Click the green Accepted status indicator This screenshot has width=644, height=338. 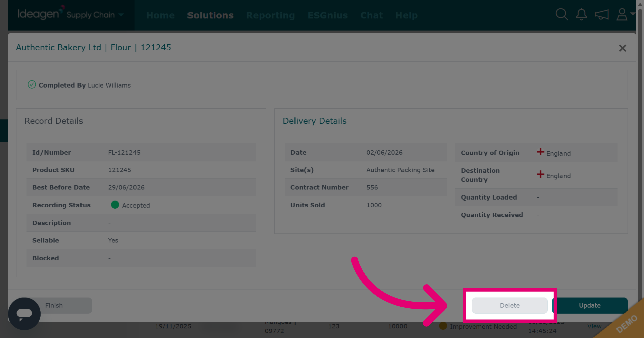point(115,205)
